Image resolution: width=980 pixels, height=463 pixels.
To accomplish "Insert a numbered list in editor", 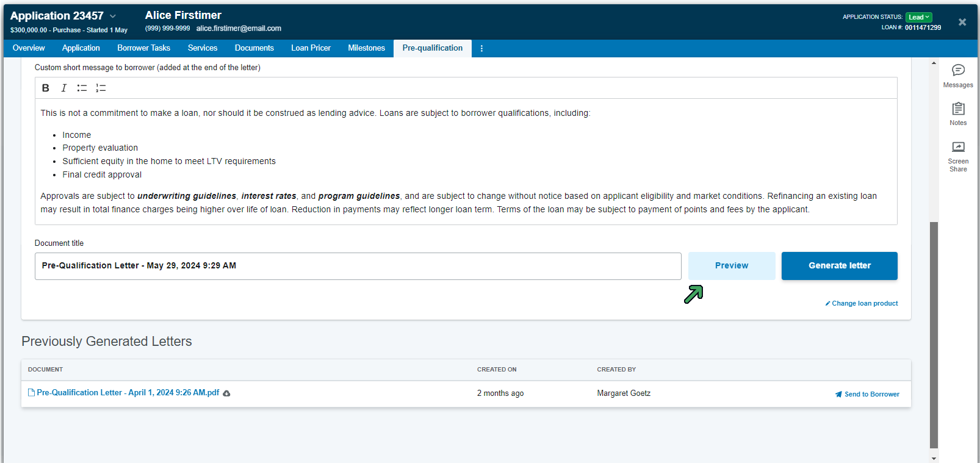I will click(101, 88).
